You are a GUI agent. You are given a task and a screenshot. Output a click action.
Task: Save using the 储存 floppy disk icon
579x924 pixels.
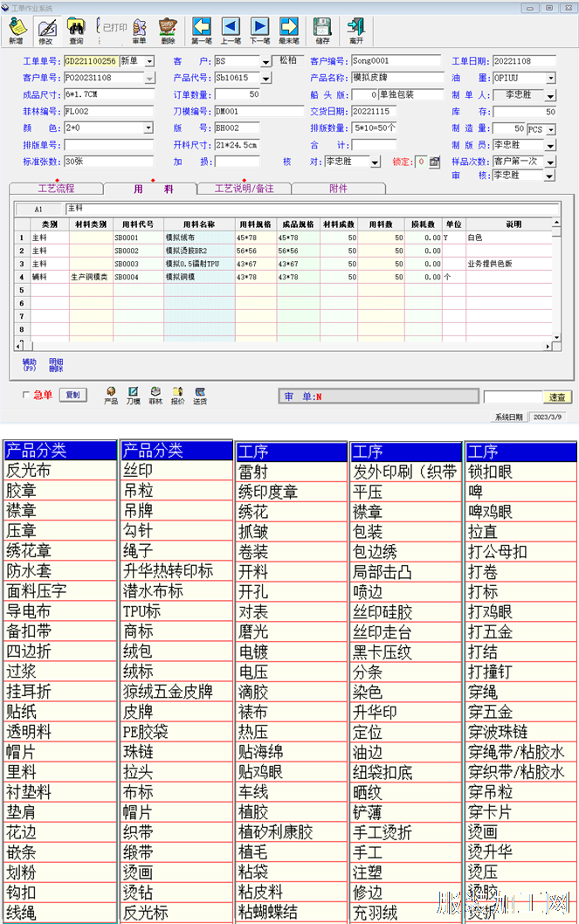323,31
